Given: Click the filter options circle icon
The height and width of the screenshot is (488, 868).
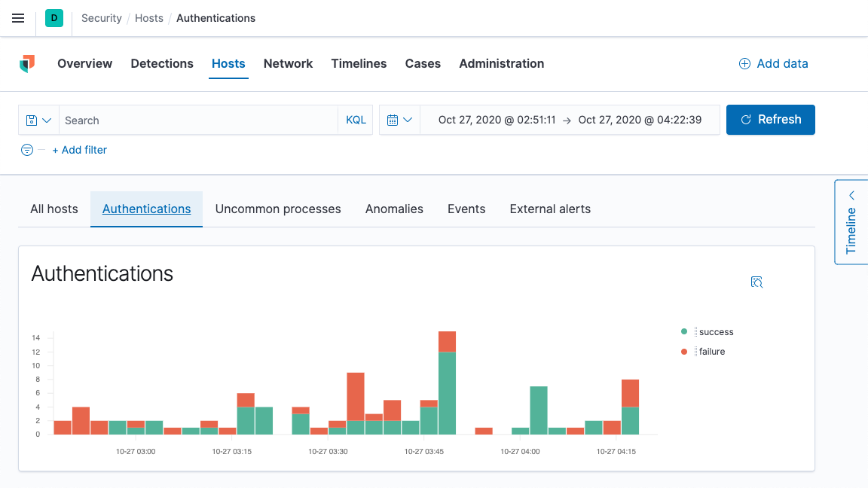Looking at the screenshot, I should (x=26, y=150).
